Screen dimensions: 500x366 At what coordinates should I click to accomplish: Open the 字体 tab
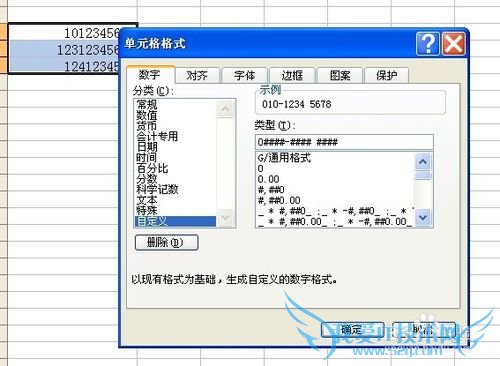[245, 75]
